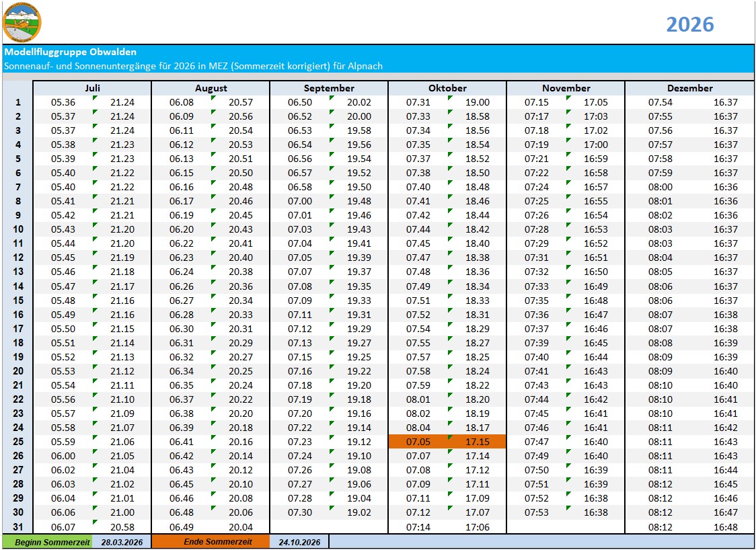The image size is (756, 550).
Task: Select the Oktober column header
Action: click(x=447, y=88)
